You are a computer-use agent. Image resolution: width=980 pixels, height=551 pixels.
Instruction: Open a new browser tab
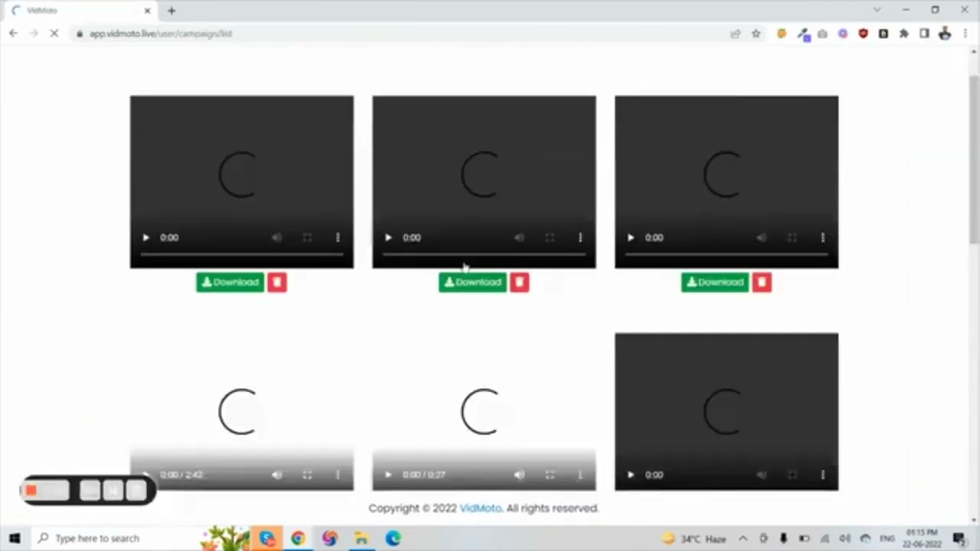click(171, 11)
